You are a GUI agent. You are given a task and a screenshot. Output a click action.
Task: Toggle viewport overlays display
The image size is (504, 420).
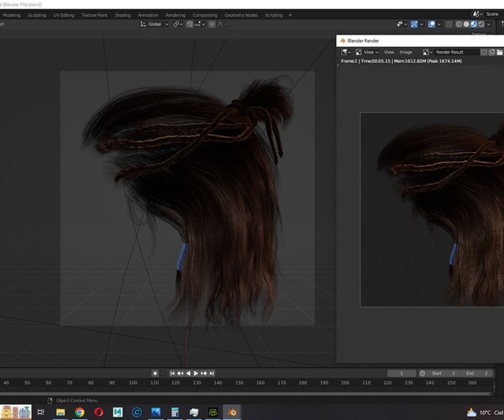tap(432, 24)
